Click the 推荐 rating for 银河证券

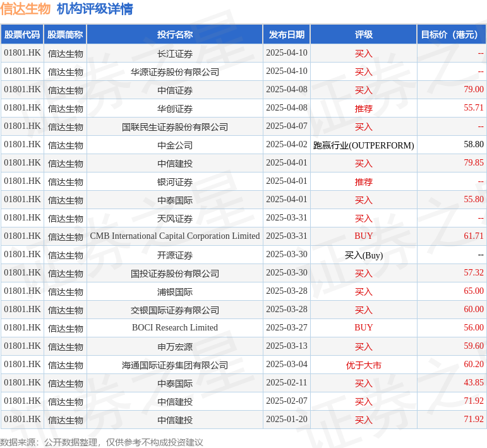pos(364,182)
